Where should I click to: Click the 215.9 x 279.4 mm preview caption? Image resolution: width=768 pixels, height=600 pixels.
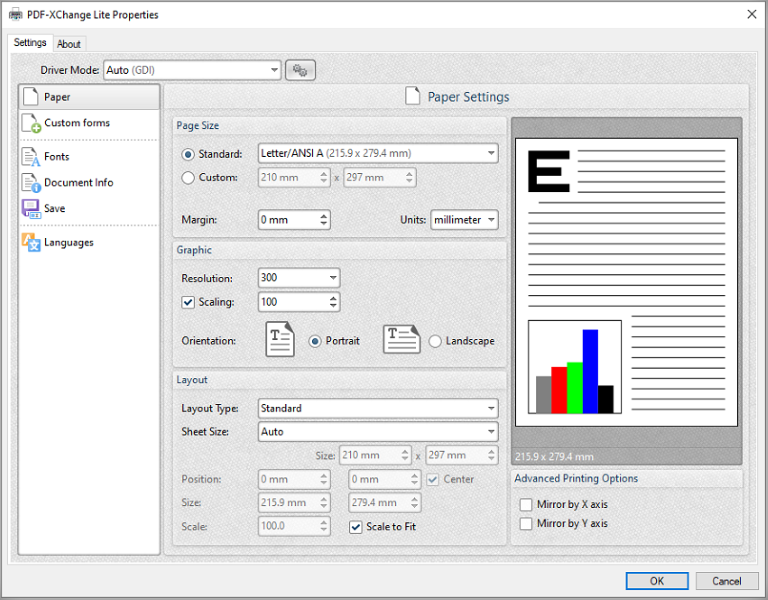coord(554,457)
